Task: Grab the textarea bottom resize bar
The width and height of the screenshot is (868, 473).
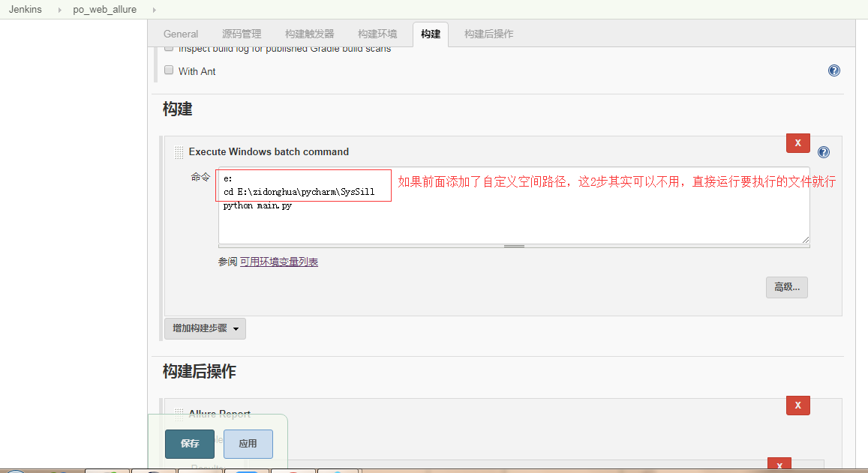Action: [514, 246]
